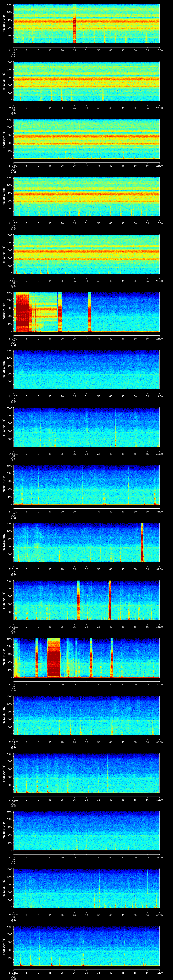Select the red burst at 53 seconds in 21:31 row

click(x=142, y=542)
